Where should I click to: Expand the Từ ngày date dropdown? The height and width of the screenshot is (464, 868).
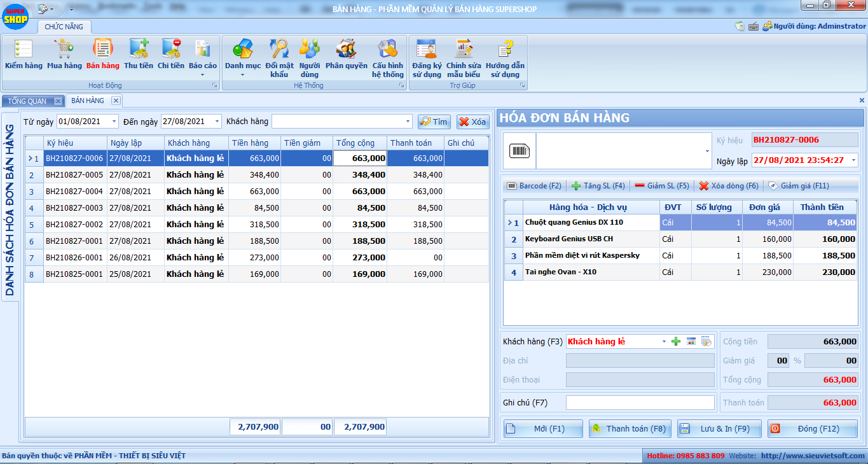(x=114, y=122)
